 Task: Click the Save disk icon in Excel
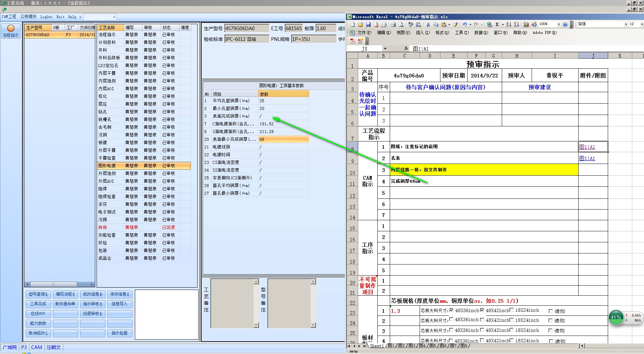368,24
